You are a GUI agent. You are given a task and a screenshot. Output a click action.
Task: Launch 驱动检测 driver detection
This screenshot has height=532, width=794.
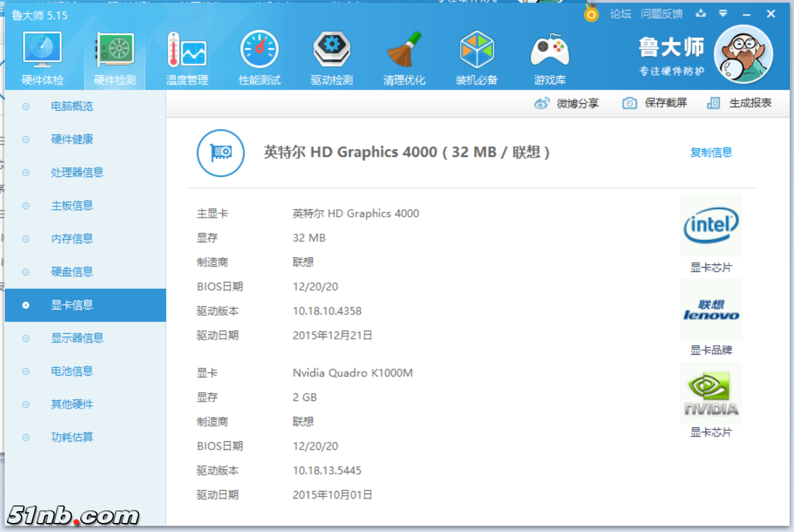[331, 59]
